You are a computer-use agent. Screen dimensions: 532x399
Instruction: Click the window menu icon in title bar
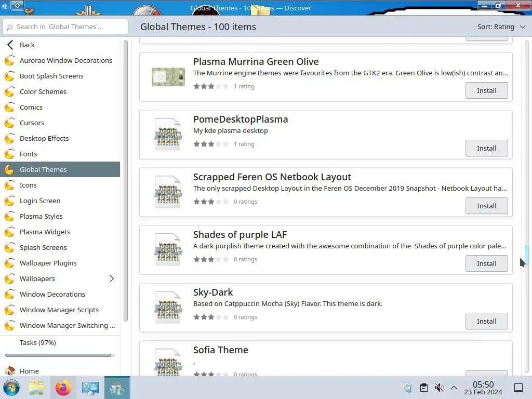[x=18, y=5]
